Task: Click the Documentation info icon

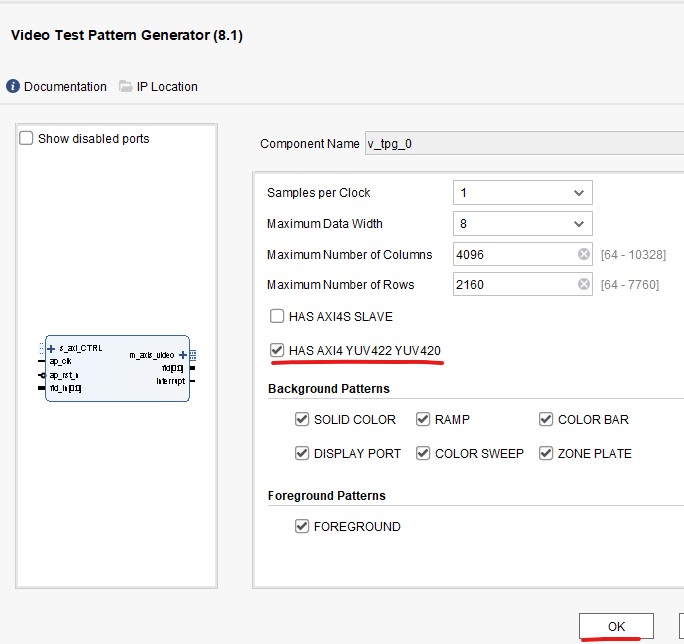Action: tap(13, 87)
